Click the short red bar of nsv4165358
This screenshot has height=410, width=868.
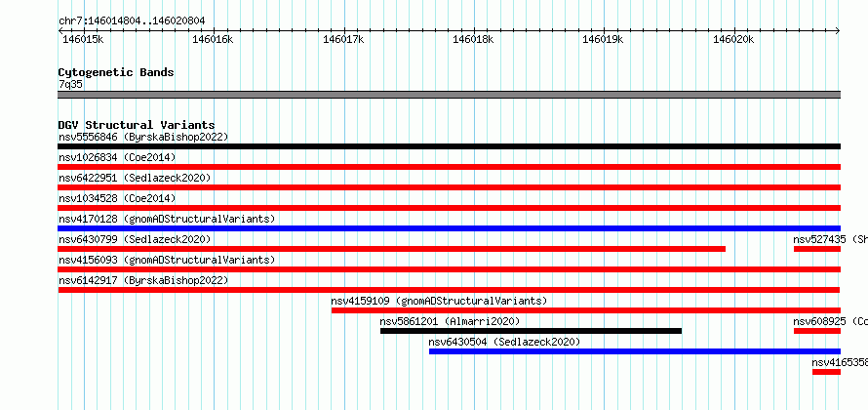click(x=826, y=372)
